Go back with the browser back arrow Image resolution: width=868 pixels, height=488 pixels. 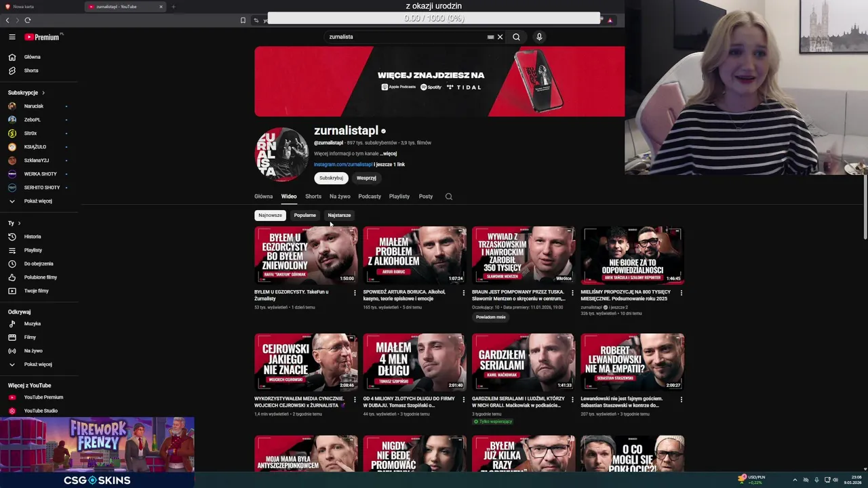pyautogui.click(x=7, y=20)
